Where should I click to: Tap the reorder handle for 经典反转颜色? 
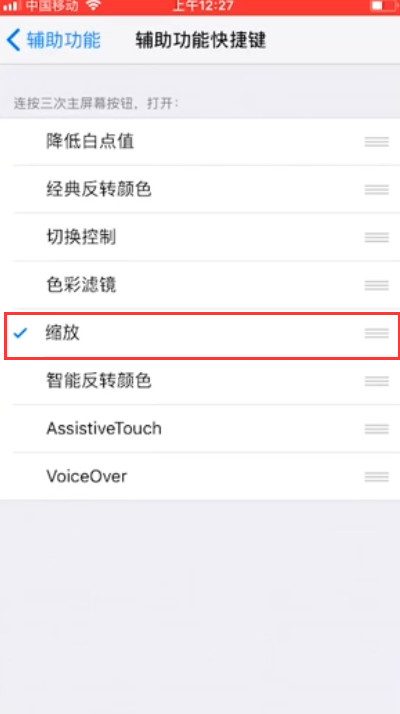click(x=376, y=189)
